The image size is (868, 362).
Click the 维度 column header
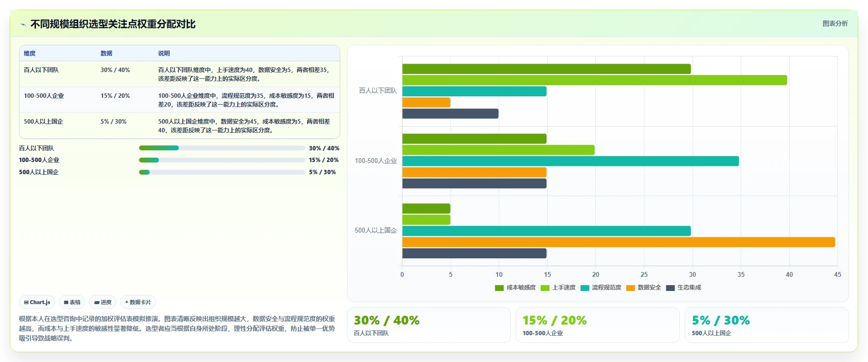(x=30, y=54)
